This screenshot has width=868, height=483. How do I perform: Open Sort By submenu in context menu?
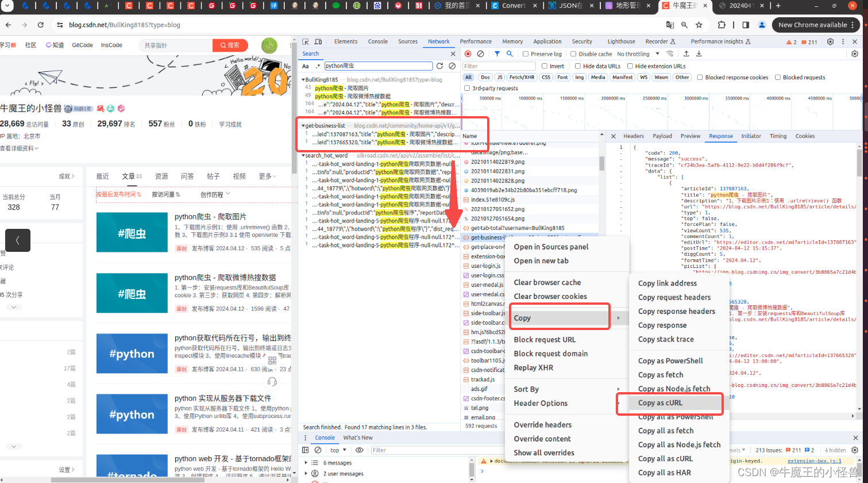tap(566, 389)
